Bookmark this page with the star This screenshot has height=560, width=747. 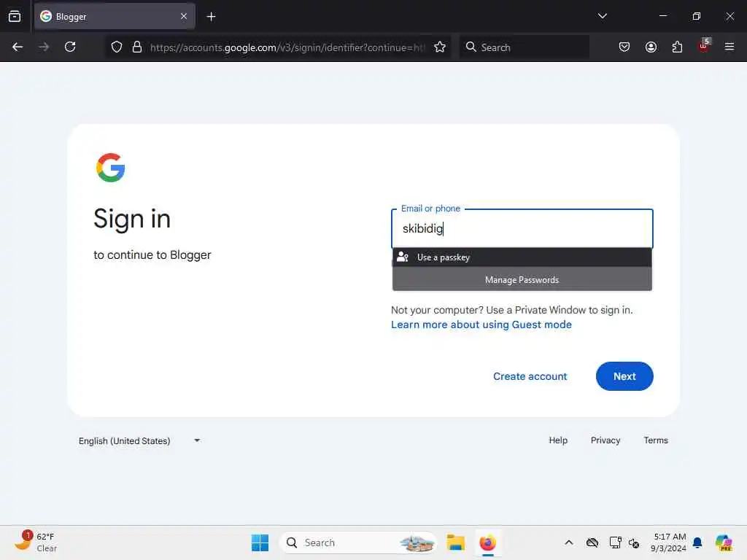click(x=440, y=47)
